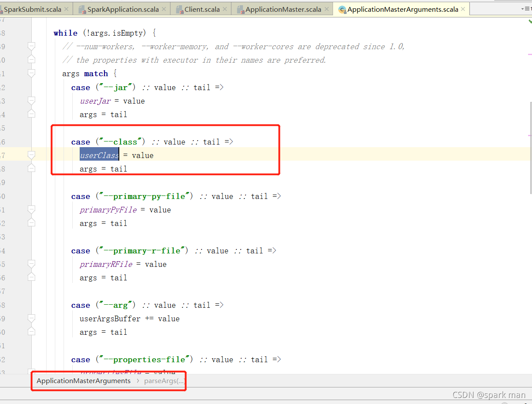Viewport: 532px width, 404px height.
Task: Collapse the comment block starting at --num-workers
Action: [31, 47]
